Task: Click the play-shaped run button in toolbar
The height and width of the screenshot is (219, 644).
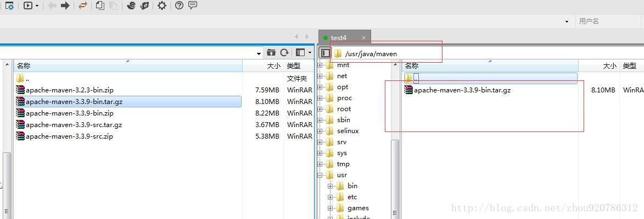Action: tap(28, 6)
